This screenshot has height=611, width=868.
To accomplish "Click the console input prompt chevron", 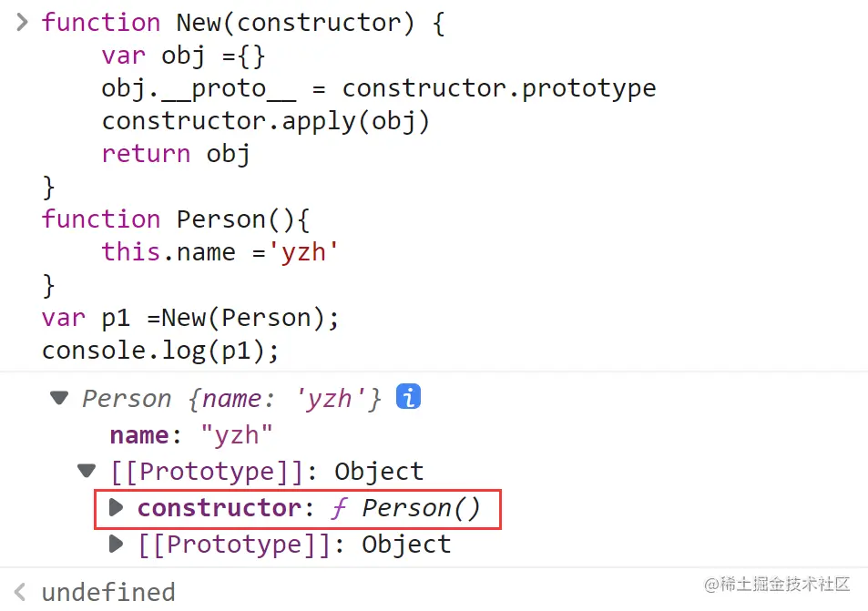I will [x=22, y=22].
